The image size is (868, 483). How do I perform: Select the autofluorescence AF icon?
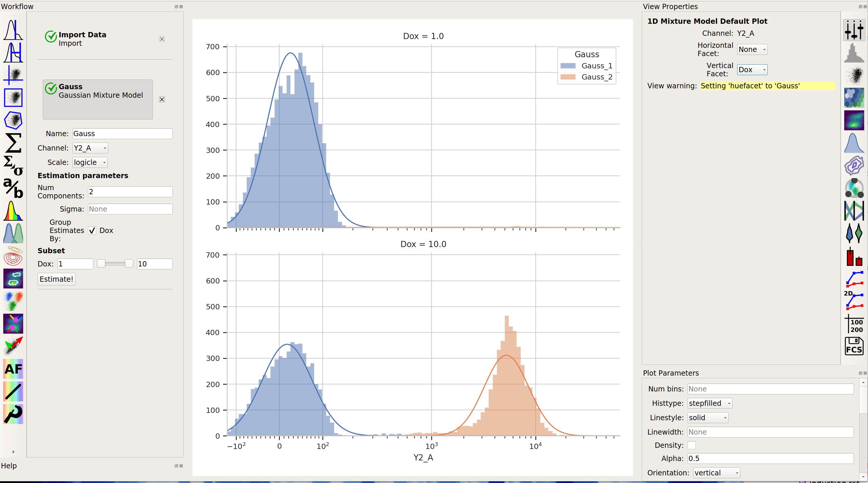(13, 369)
